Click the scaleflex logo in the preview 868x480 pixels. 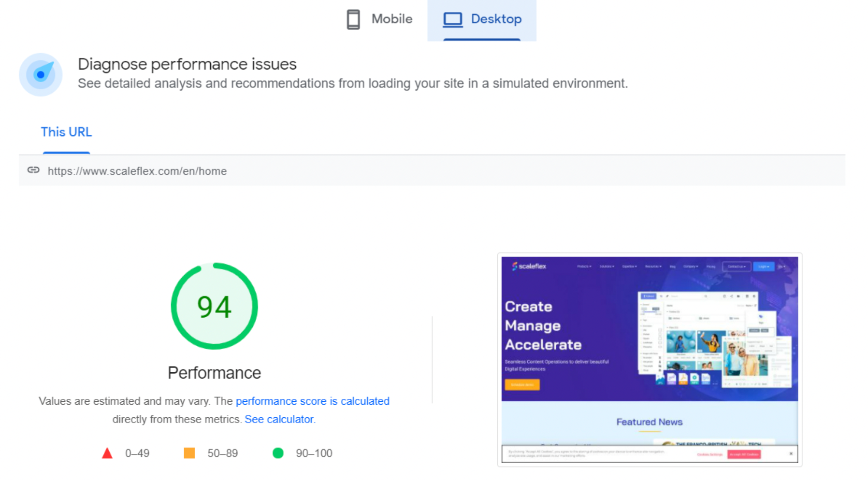pos(529,266)
